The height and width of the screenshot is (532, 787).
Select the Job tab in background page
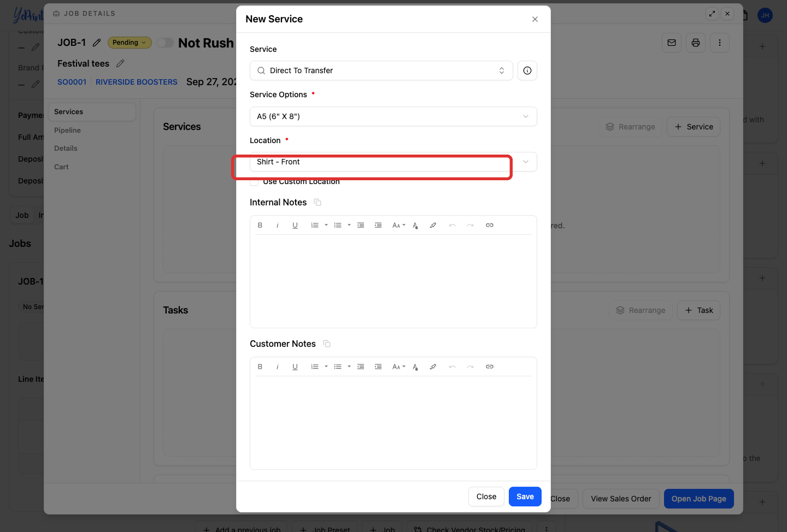22,215
